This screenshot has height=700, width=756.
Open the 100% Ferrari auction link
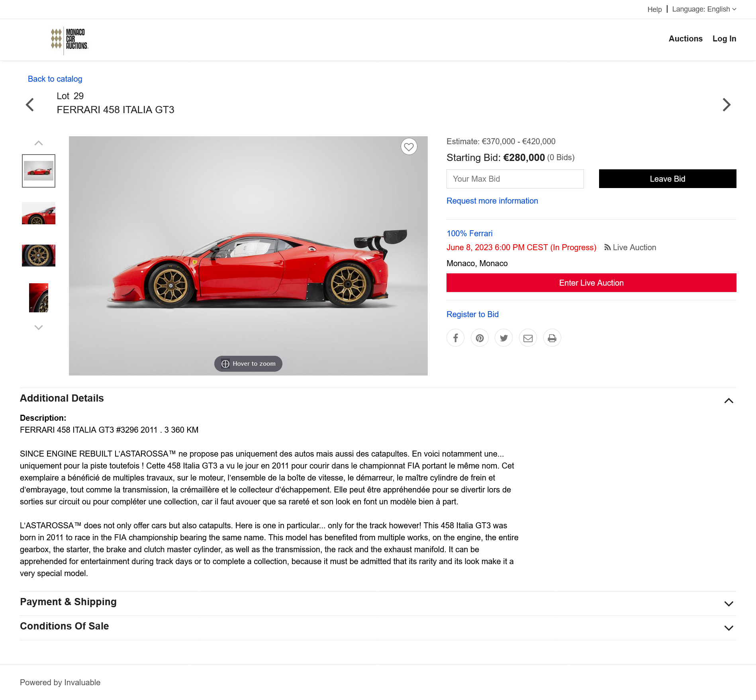pos(469,233)
